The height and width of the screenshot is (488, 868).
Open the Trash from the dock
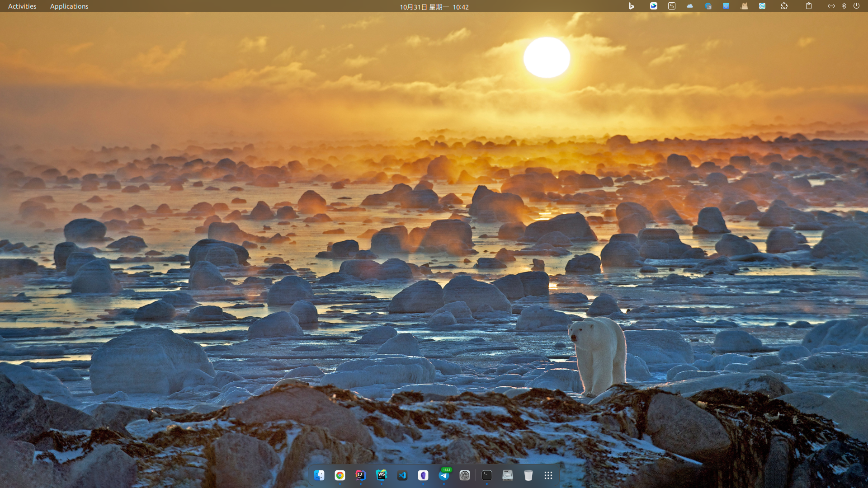pyautogui.click(x=528, y=475)
